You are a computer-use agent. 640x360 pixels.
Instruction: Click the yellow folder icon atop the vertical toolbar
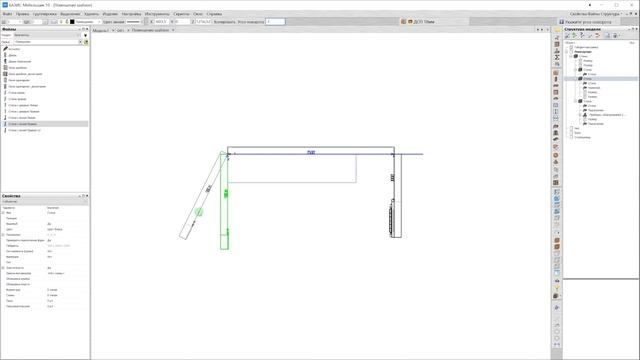(557, 30)
